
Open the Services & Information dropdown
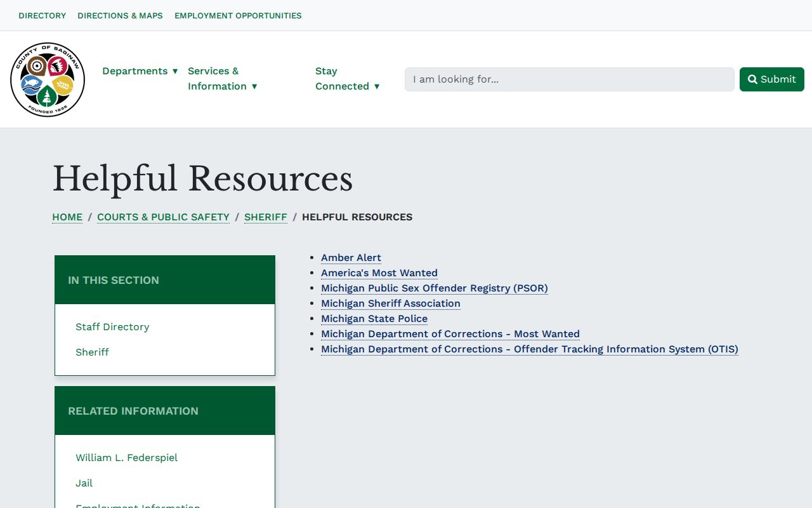coord(223,79)
